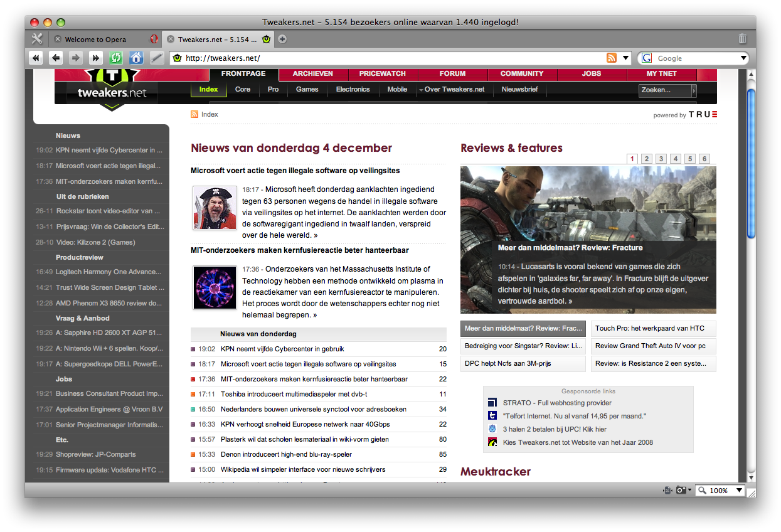Click the Google search field
The width and height of the screenshot is (781, 532).
click(696, 58)
